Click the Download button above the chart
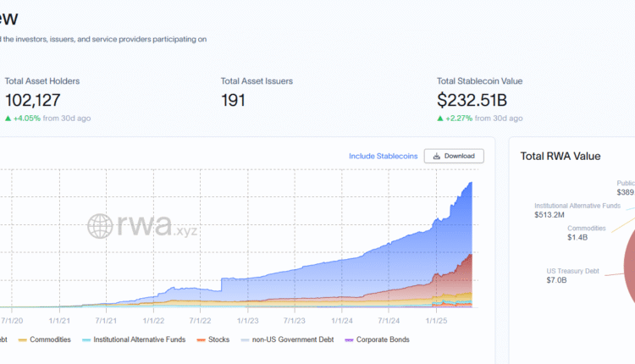Image resolution: width=635 pixels, height=364 pixels. click(x=454, y=156)
